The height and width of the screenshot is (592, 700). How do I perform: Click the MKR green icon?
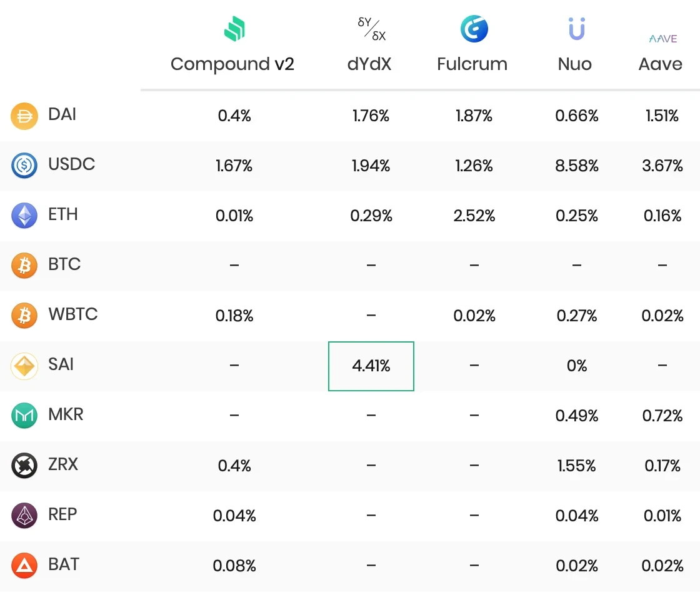point(24,416)
